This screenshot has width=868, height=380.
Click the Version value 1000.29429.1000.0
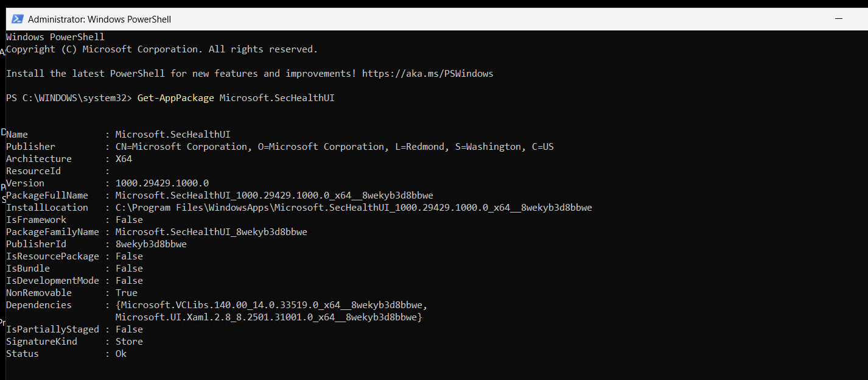tap(162, 183)
